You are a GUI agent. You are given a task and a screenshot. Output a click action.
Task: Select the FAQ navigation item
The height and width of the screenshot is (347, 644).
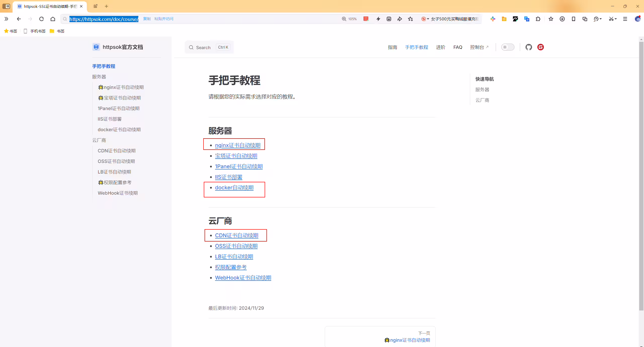[458, 47]
